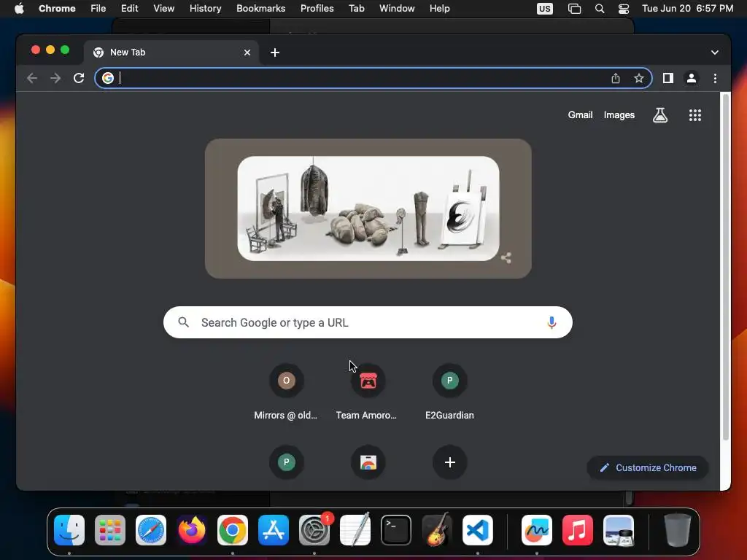Open Freeform from the Dock
This screenshot has width=747, height=560.
tap(537, 530)
